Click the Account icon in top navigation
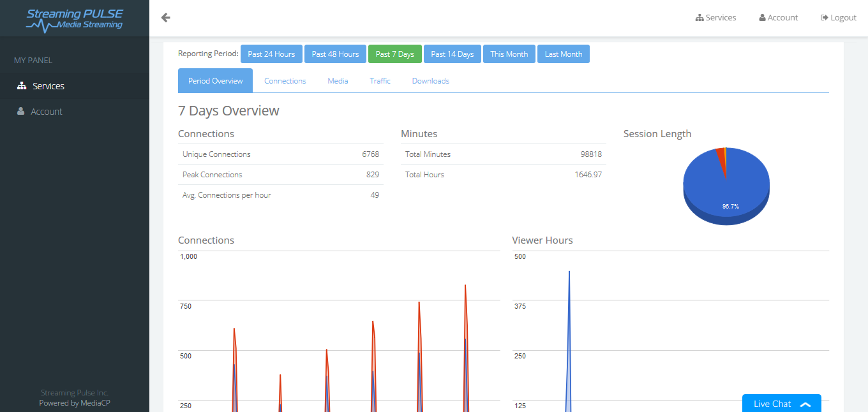The width and height of the screenshot is (868, 412). [762, 18]
